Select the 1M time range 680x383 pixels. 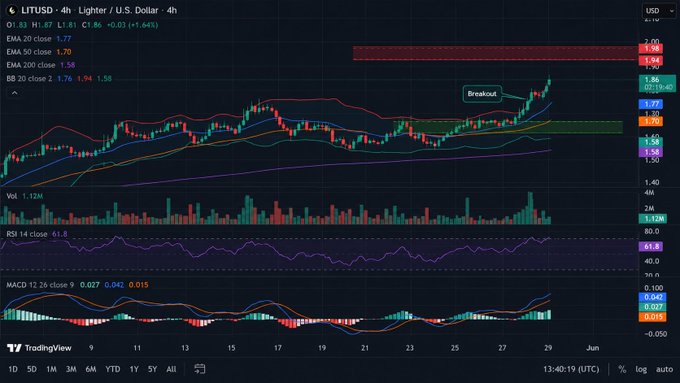[51, 369]
